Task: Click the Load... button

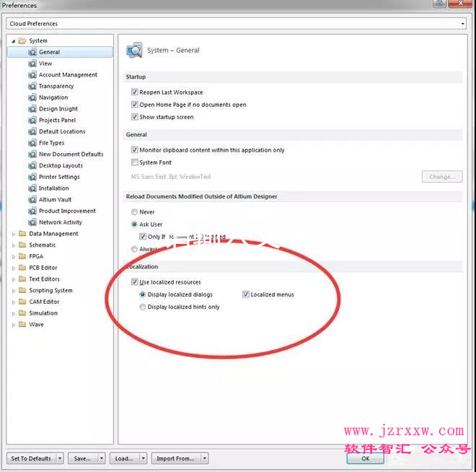Action: 124,458
